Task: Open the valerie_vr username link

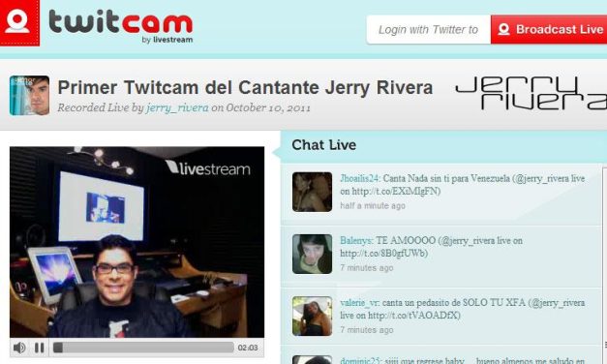Action: [359, 302]
